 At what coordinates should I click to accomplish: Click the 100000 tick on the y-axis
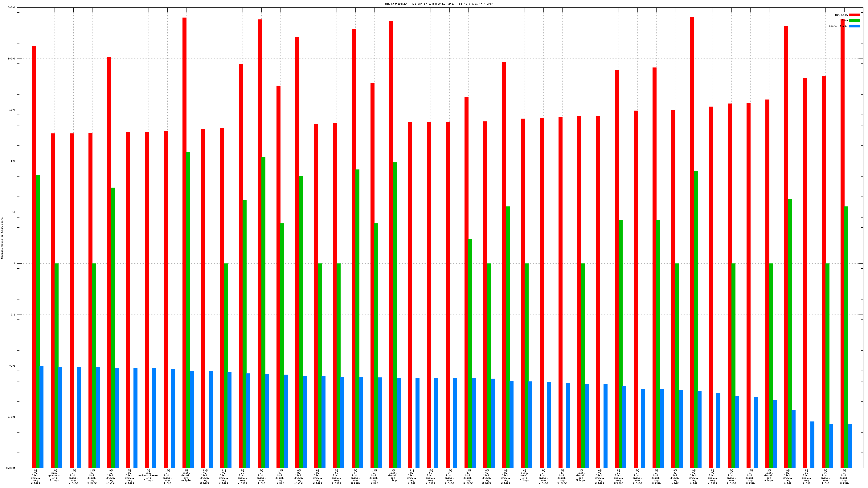[x=11, y=7]
